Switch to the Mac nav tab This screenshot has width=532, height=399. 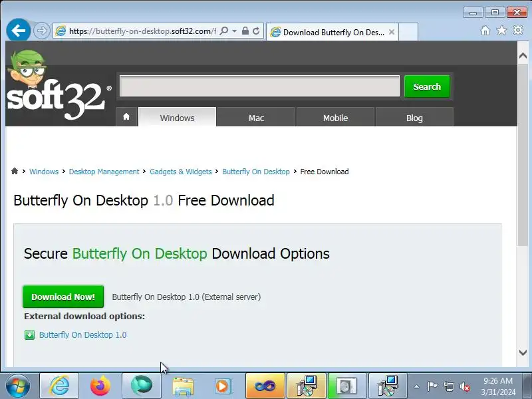(x=256, y=118)
